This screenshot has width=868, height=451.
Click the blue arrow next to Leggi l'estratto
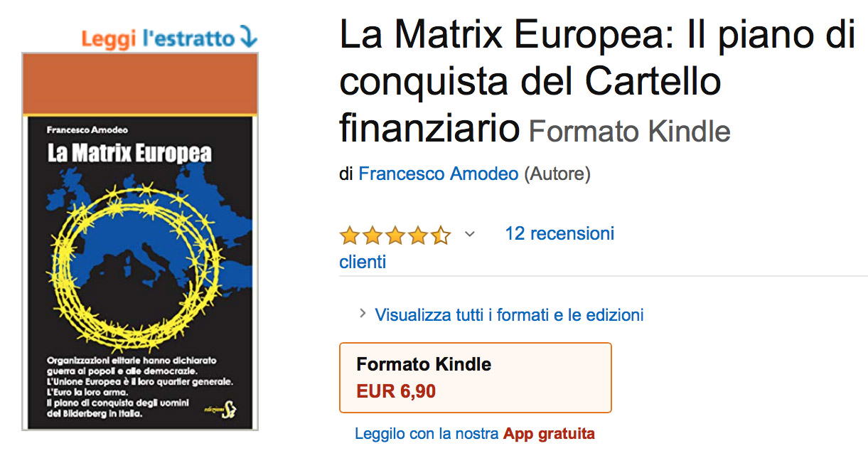point(248,36)
